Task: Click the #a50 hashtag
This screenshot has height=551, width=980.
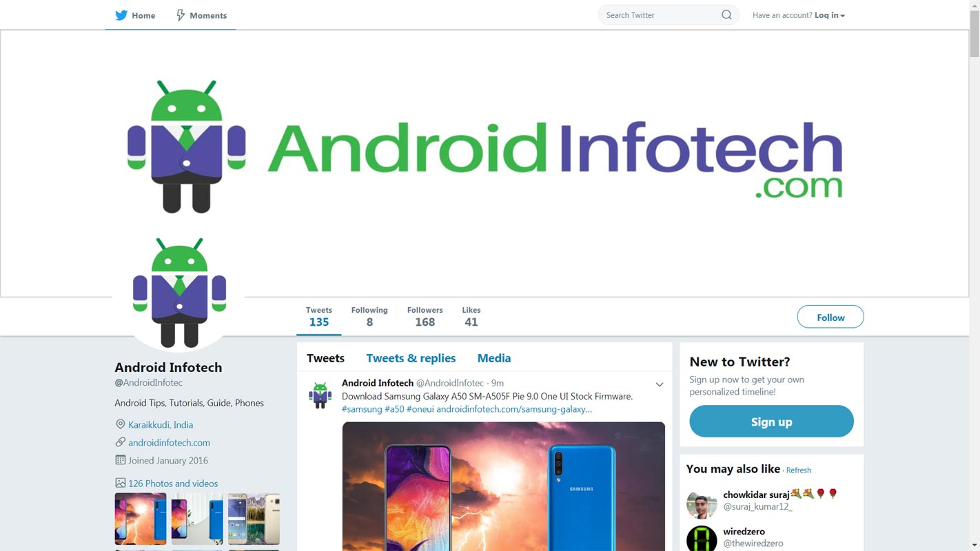Action: [x=394, y=409]
